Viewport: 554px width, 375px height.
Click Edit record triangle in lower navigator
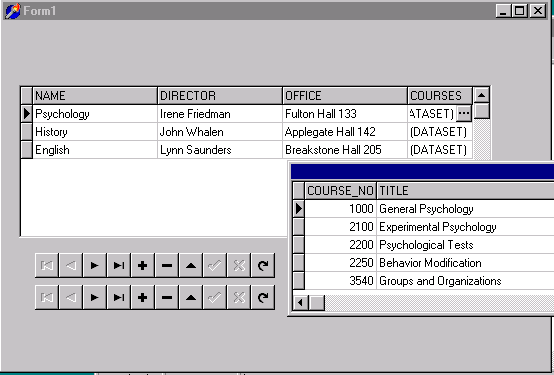point(191,297)
